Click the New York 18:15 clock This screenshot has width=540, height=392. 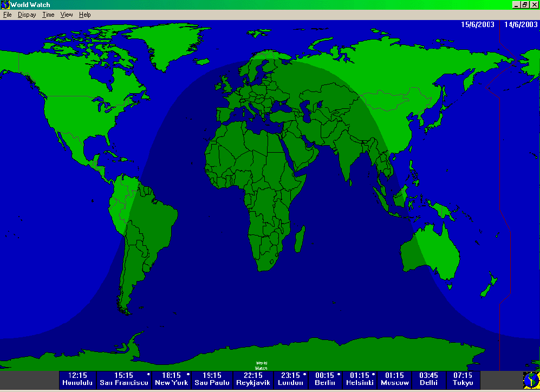click(x=172, y=379)
